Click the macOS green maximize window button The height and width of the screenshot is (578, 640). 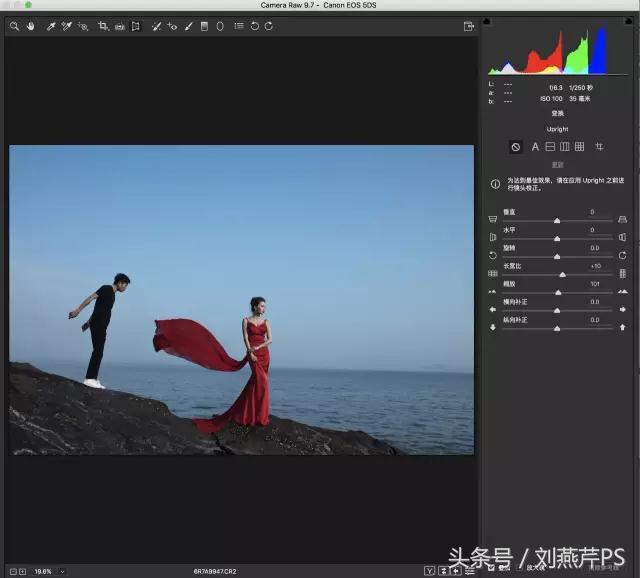click(28, 5)
